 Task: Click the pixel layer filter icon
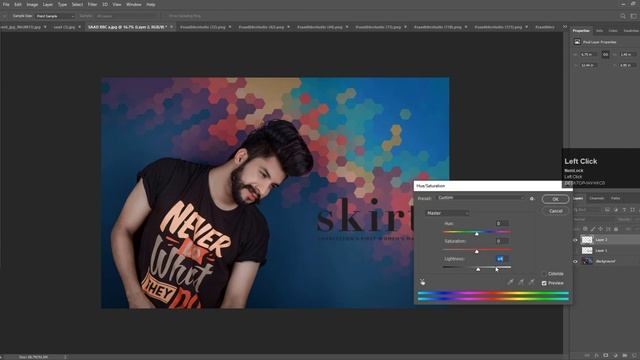tap(607, 210)
